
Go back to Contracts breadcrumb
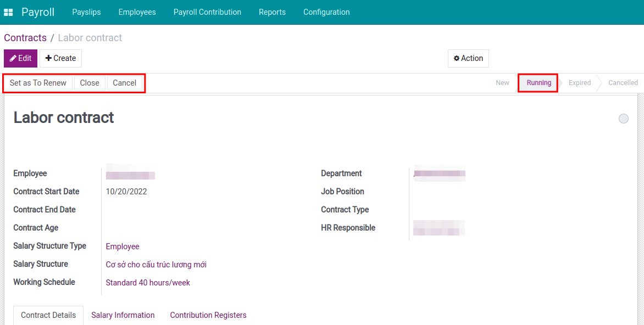click(25, 38)
